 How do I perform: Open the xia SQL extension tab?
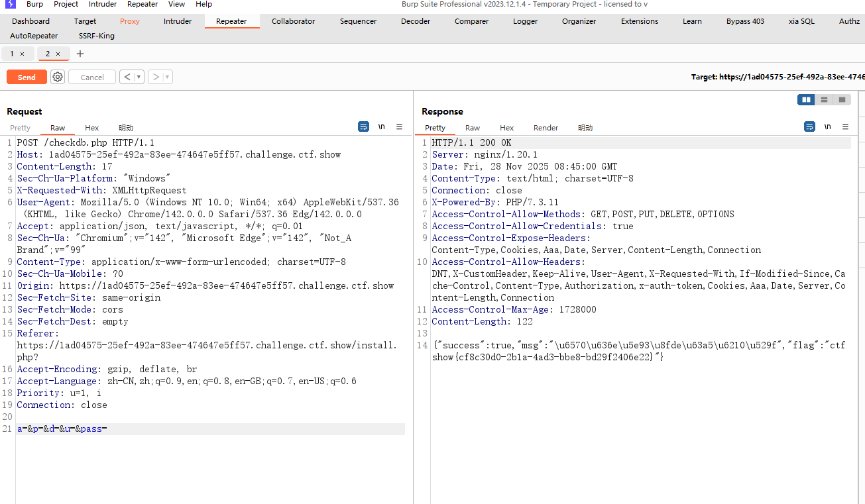[x=801, y=21]
